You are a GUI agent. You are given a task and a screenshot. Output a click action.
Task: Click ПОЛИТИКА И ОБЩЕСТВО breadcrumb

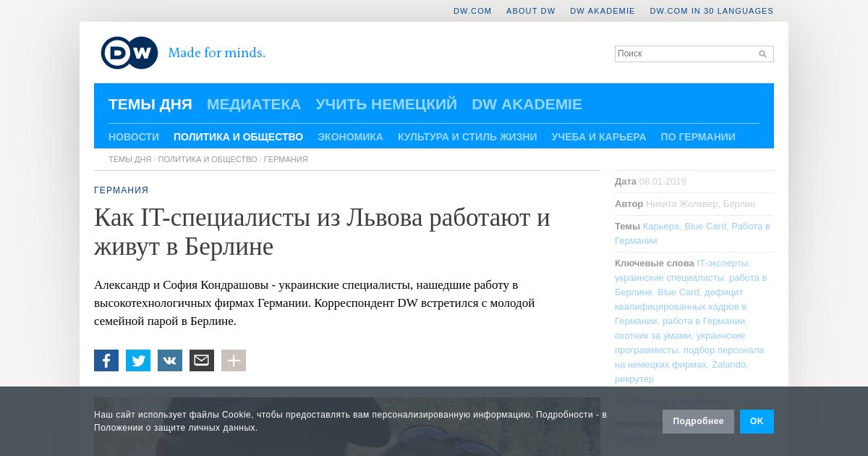tap(208, 159)
